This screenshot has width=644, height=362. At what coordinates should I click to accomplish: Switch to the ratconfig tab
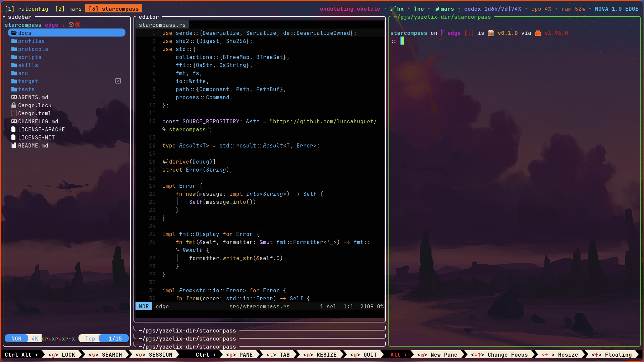point(26,9)
